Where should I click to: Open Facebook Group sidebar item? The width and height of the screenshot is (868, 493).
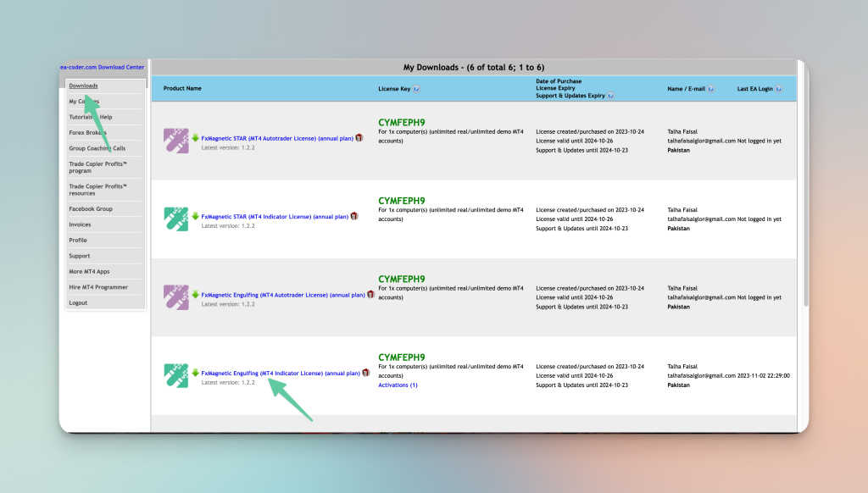(x=90, y=209)
